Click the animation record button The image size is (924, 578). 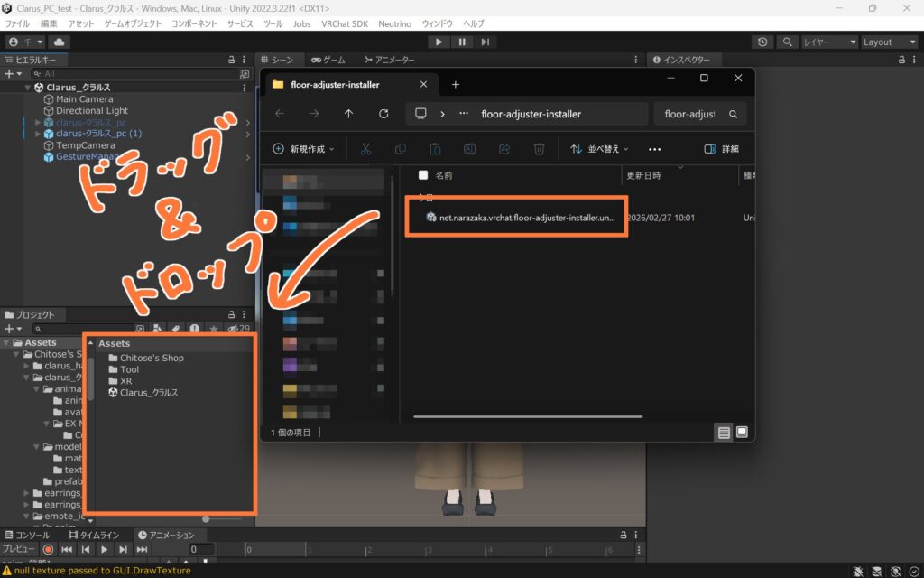tap(48, 549)
